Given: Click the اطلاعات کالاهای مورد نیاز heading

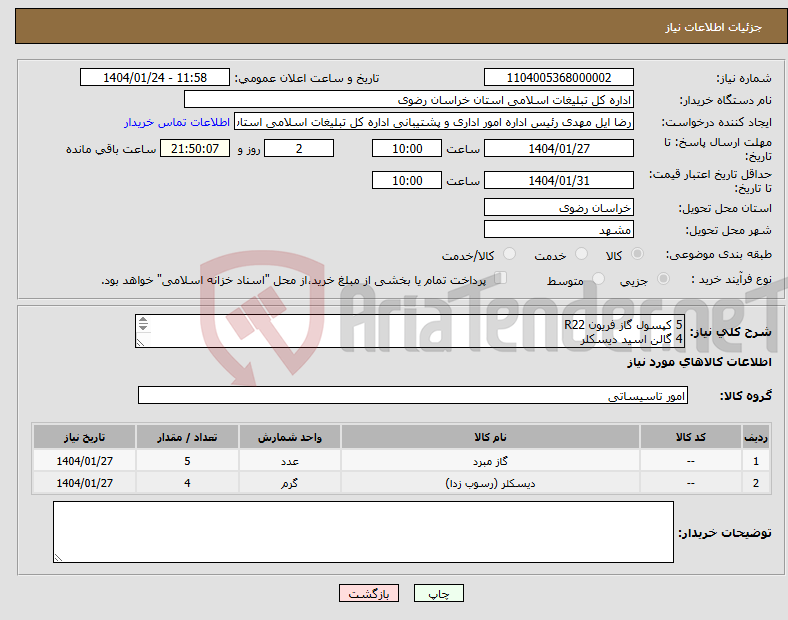Looking at the screenshot, I should click(699, 362).
